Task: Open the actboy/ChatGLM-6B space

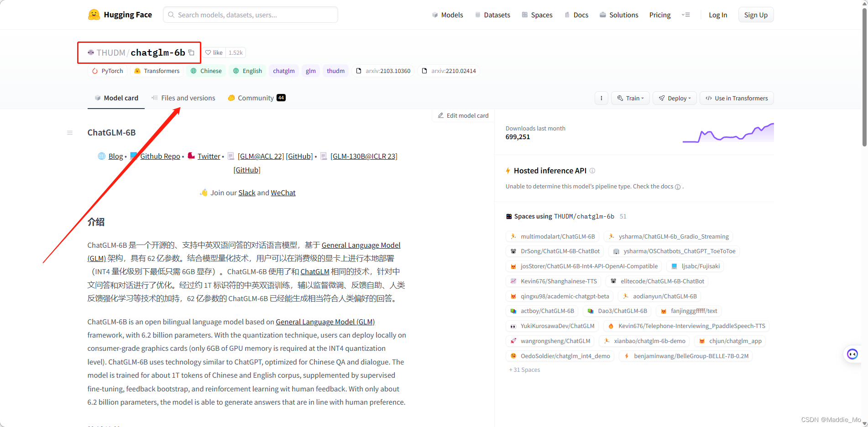Action: (542, 311)
